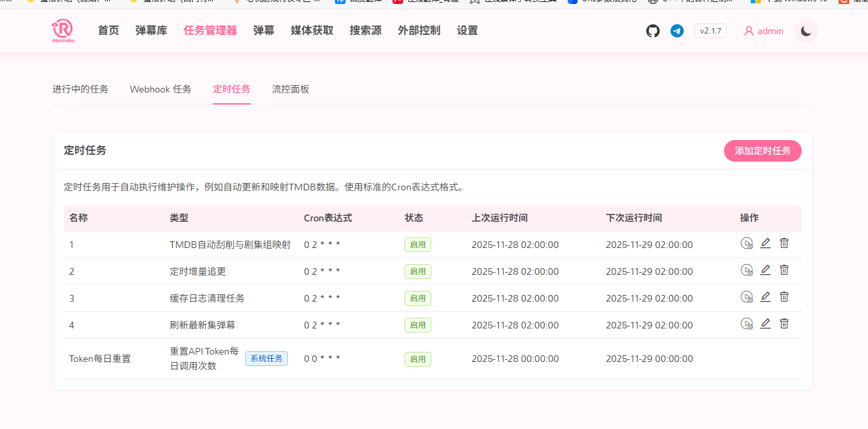Toggle the 启用 status of task 1

(x=417, y=244)
